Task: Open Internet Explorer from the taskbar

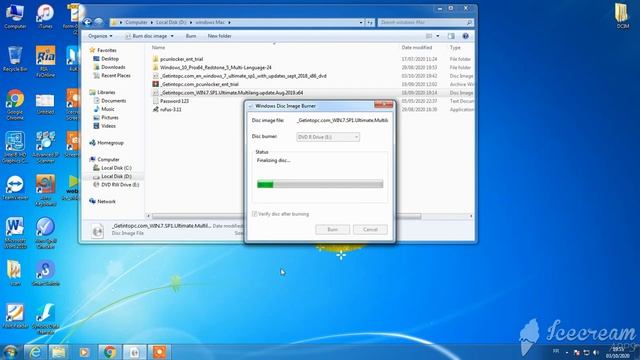Action: click(x=35, y=352)
